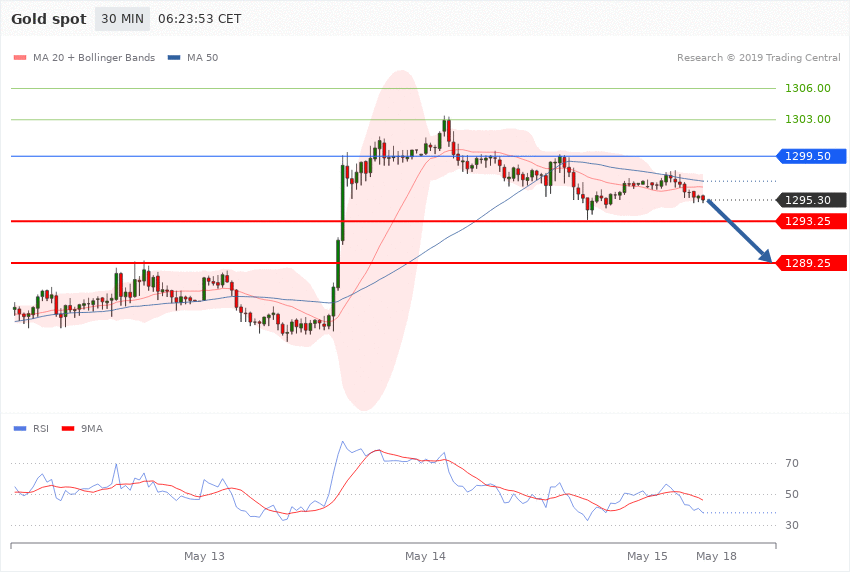Click the Research © 2019 Trading Central credit
850x576 pixels.
[758, 57]
